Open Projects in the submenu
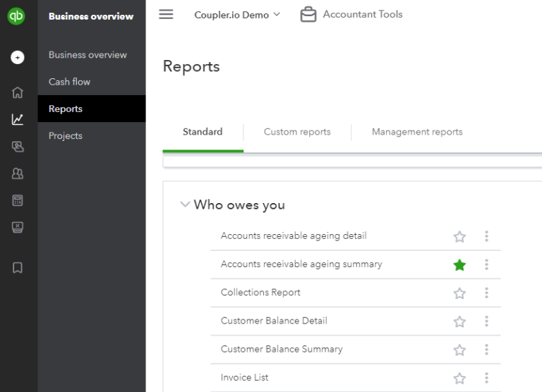542x392 pixels. [66, 136]
